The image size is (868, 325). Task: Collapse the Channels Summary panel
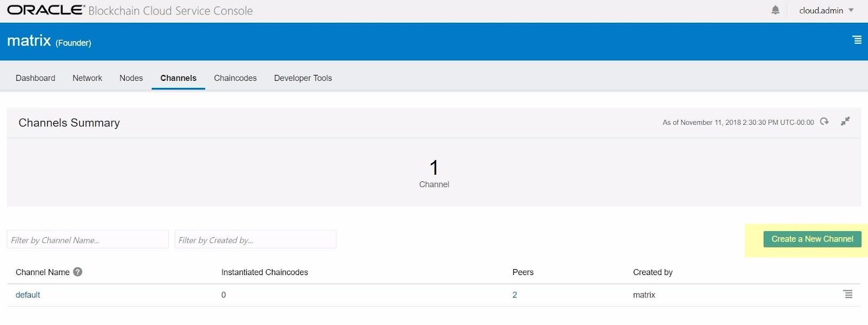coord(845,121)
